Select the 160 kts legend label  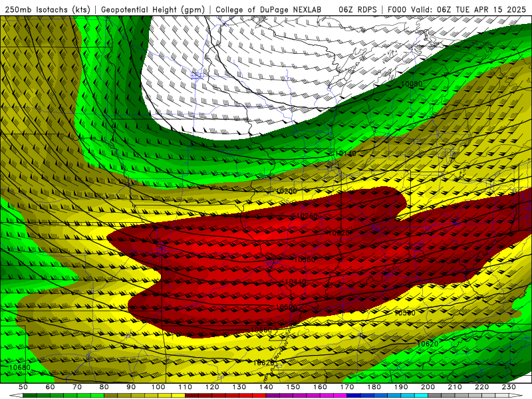click(320, 387)
